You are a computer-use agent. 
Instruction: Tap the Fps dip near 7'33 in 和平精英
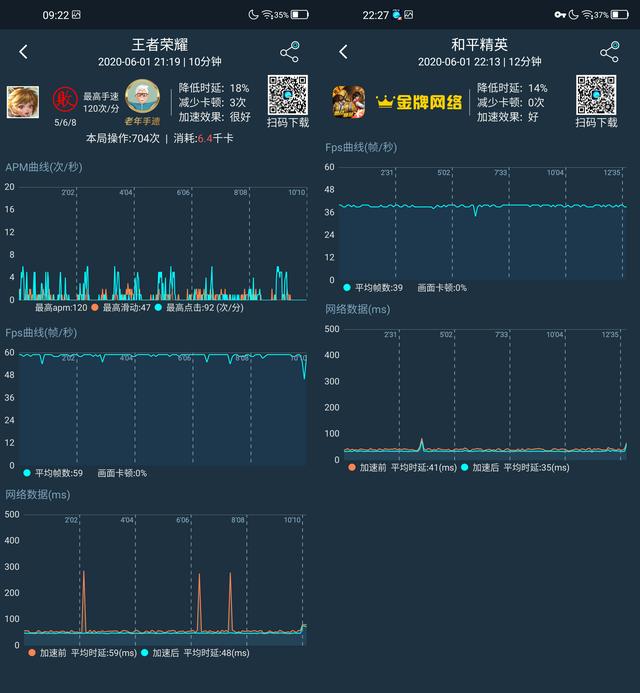click(476, 210)
